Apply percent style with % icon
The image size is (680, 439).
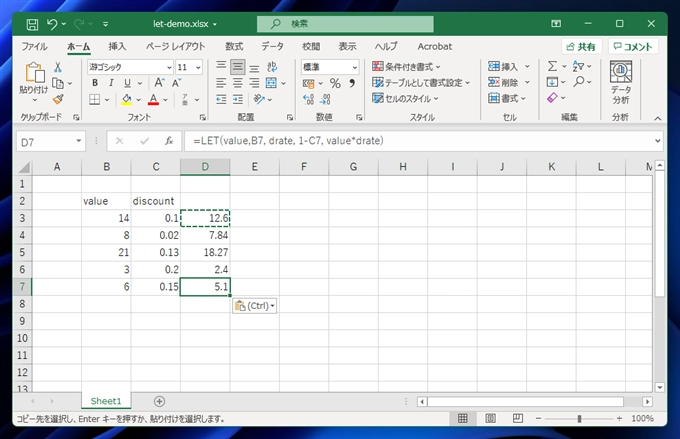pyautogui.click(x=335, y=83)
